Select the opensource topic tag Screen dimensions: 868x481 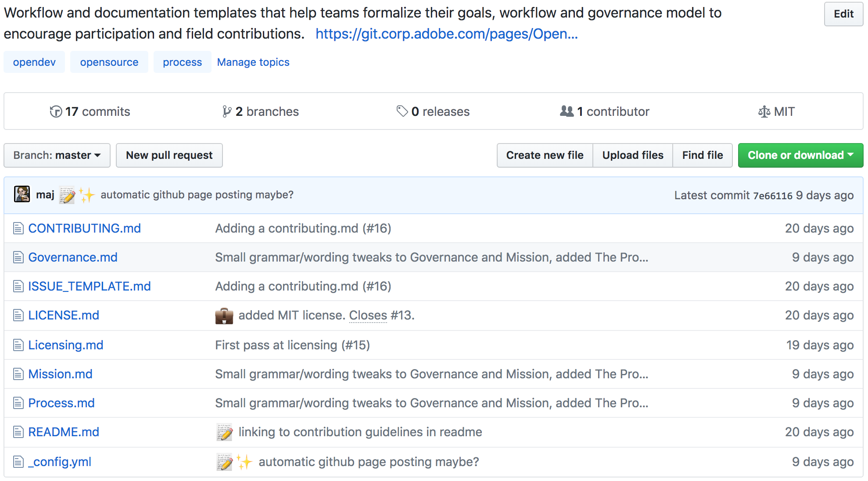109,62
